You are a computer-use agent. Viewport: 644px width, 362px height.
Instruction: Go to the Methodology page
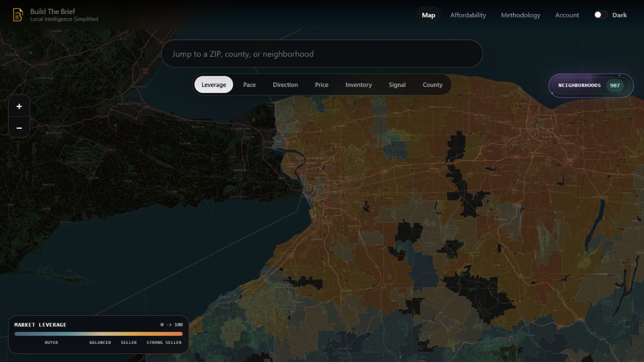coord(521,15)
